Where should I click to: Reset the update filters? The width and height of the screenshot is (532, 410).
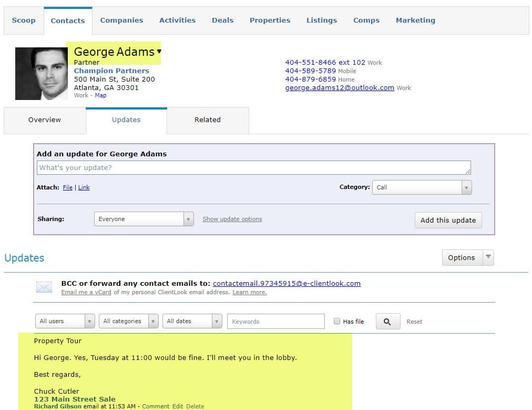pyautogui.click(x=414, y=322)
